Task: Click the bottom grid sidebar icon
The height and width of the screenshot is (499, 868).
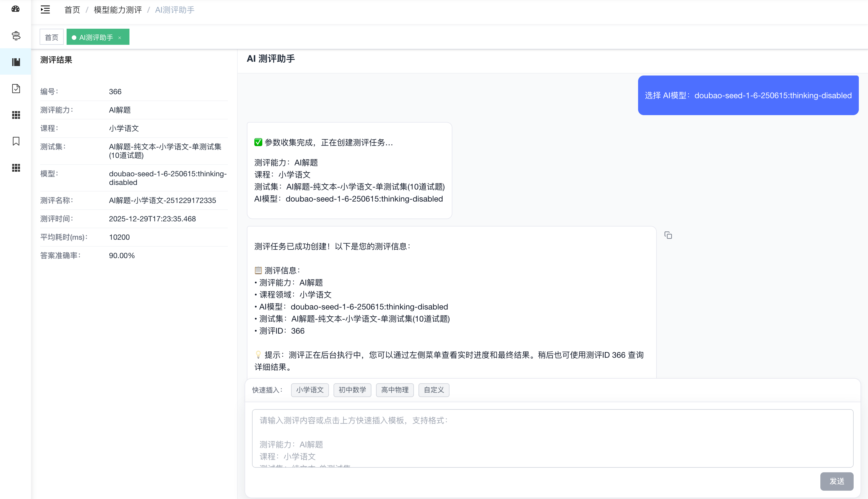Action: pos(16,168)
